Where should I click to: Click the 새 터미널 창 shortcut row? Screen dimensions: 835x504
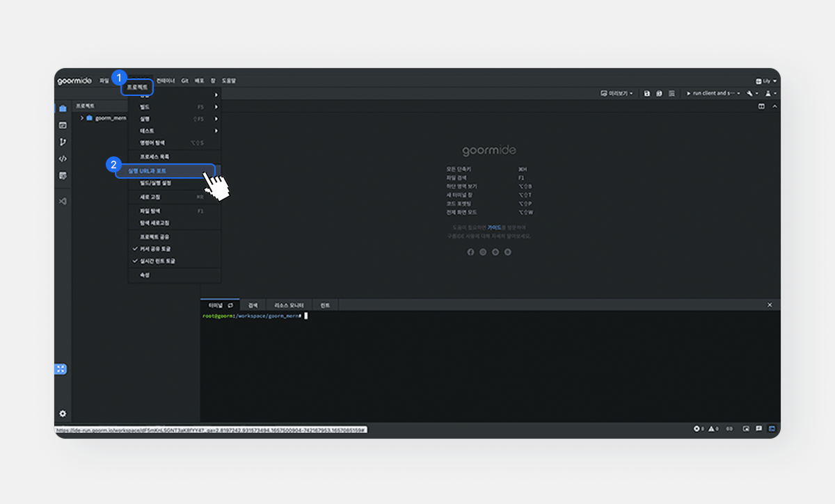tap(490, 195)
